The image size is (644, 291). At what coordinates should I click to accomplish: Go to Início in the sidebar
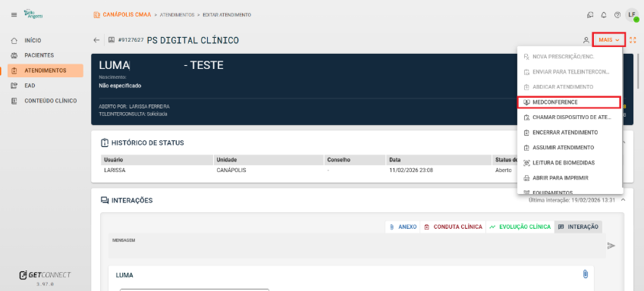(46, 41)
